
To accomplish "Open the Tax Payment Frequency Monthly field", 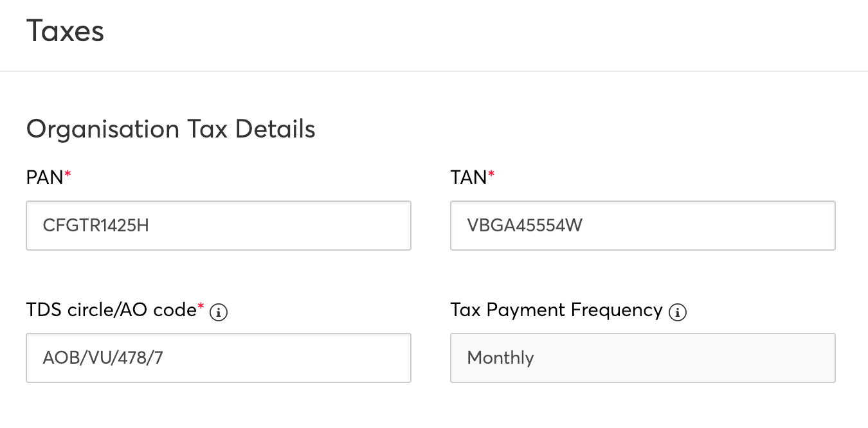I will [x=643, y=358].
